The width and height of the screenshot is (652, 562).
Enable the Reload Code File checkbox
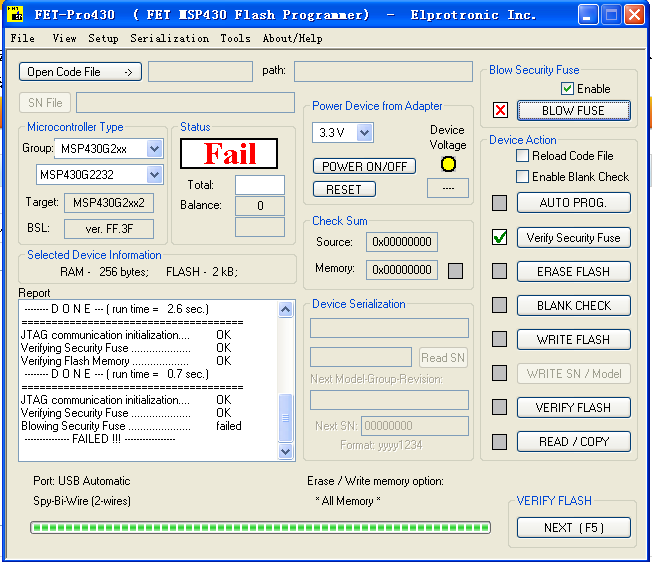[522, 156]
